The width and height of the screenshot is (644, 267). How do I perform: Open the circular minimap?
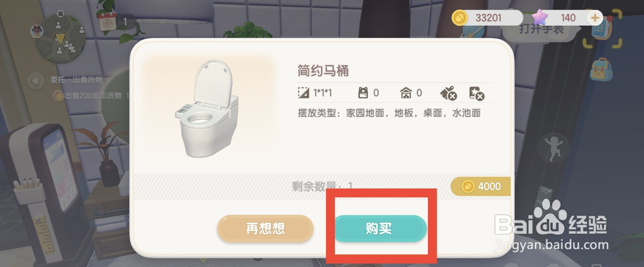pyautogui.click(x=60, y=39)
